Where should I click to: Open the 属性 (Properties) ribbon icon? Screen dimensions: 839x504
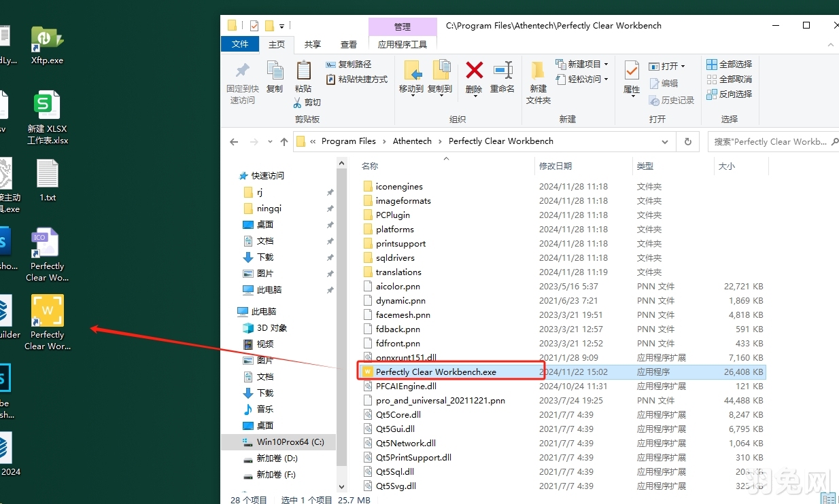click(x=631, y=76)
